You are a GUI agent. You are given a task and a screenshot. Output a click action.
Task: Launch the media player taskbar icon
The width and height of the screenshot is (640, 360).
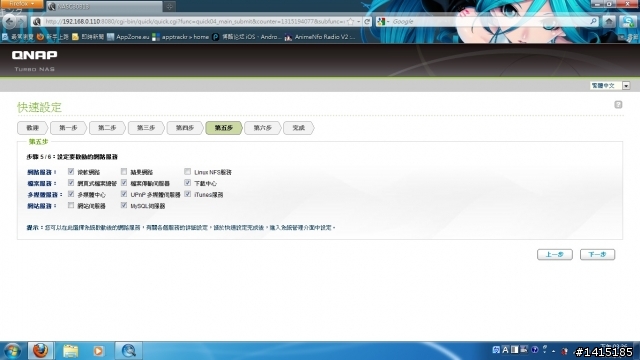pyautogui.click(x=98, y=351)
